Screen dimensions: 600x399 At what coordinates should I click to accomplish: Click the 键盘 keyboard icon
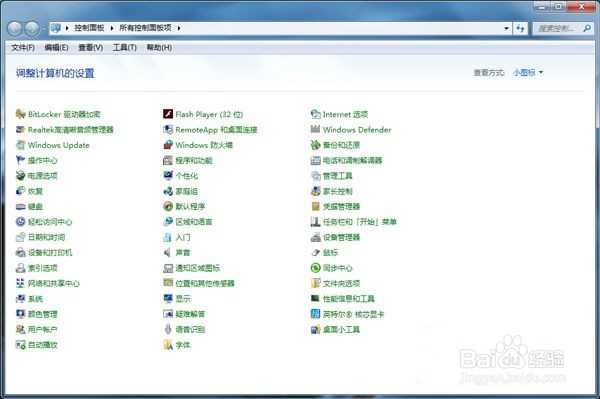[x=20, y=207]
